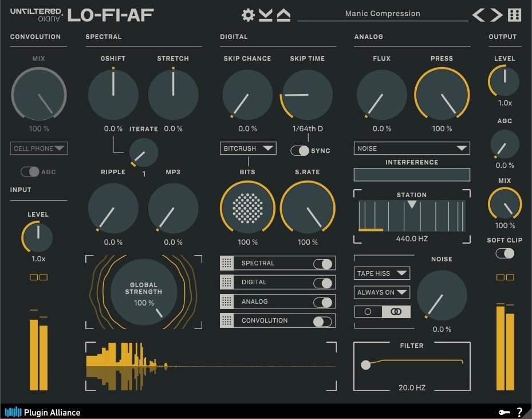Screen dimensions: 532x419
Task: Click the Manic Compression preset name
Action: click(x=383, y=14)
